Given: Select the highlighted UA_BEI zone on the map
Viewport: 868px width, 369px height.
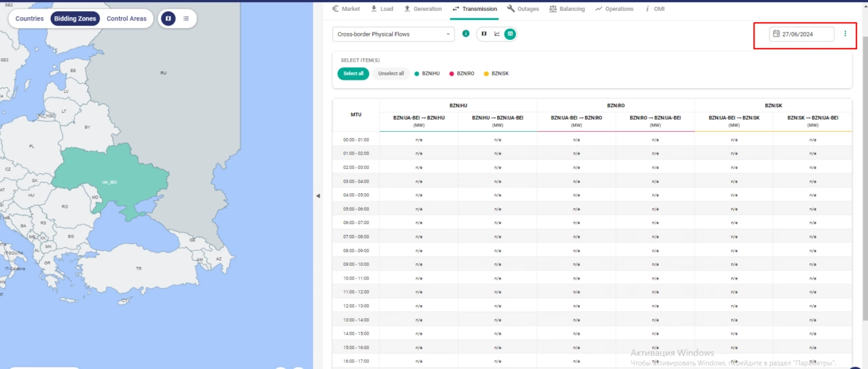Looking at the screenshot, I should tap(110, 182).
